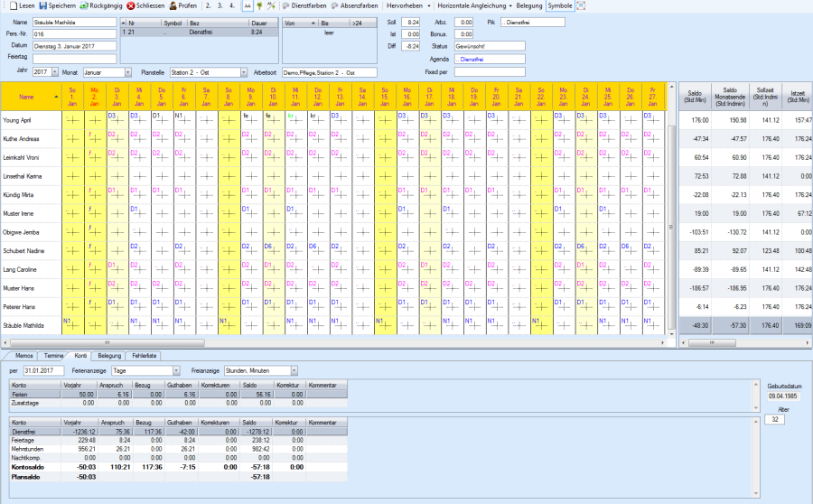Toggle the Symbole display button
This screenshot has width=813, height=504.
click(560, 5)
